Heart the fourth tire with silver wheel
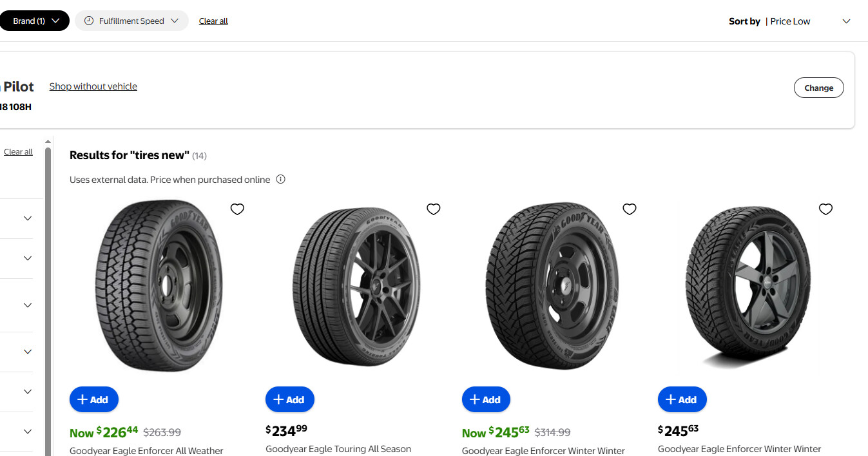 coord(825,209)
